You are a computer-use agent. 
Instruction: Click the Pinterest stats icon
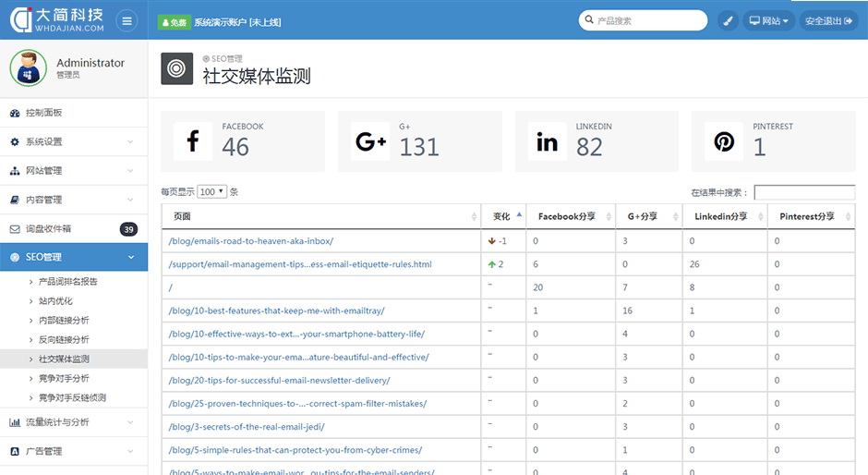pos(724,141)
